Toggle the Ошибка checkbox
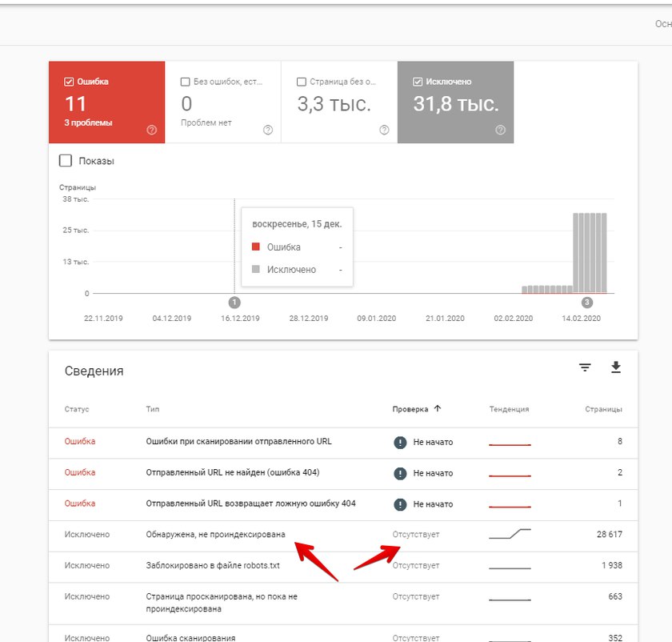 pos(69,82)
